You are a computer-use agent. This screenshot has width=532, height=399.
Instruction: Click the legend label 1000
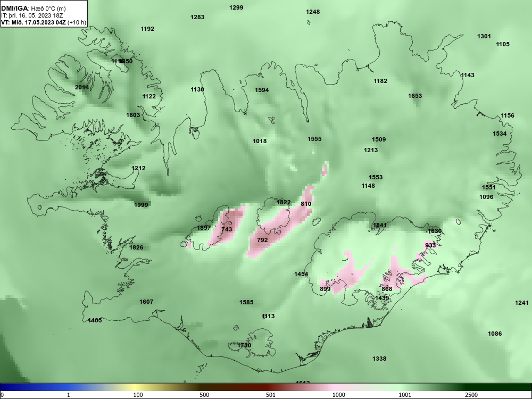click(x=338, y=395)
